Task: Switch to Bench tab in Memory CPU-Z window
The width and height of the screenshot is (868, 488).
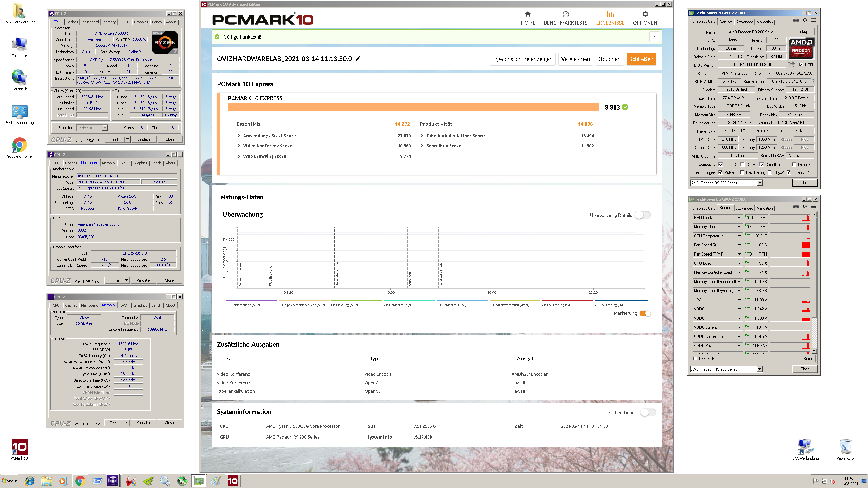Action: [156, 305]
